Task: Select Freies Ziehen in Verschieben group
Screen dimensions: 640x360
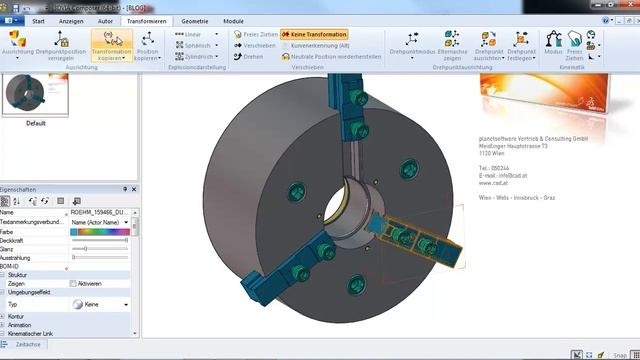Action: click(256, 35)
